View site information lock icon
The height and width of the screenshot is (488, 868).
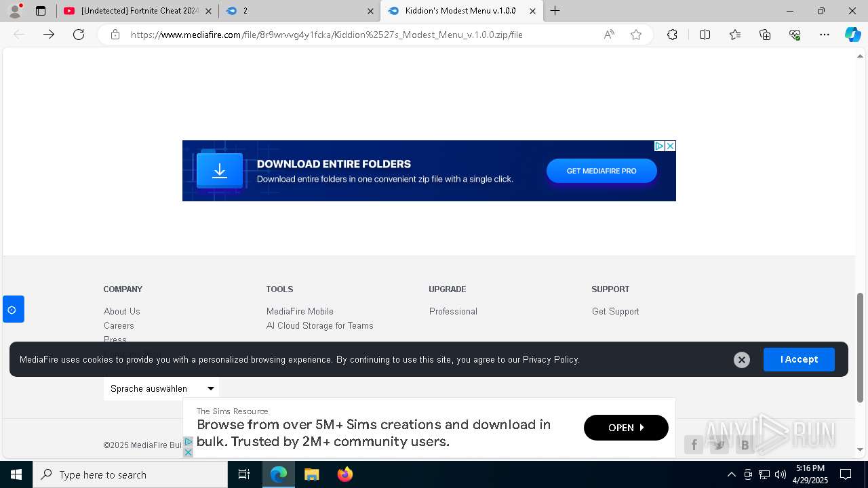(115, 35)
